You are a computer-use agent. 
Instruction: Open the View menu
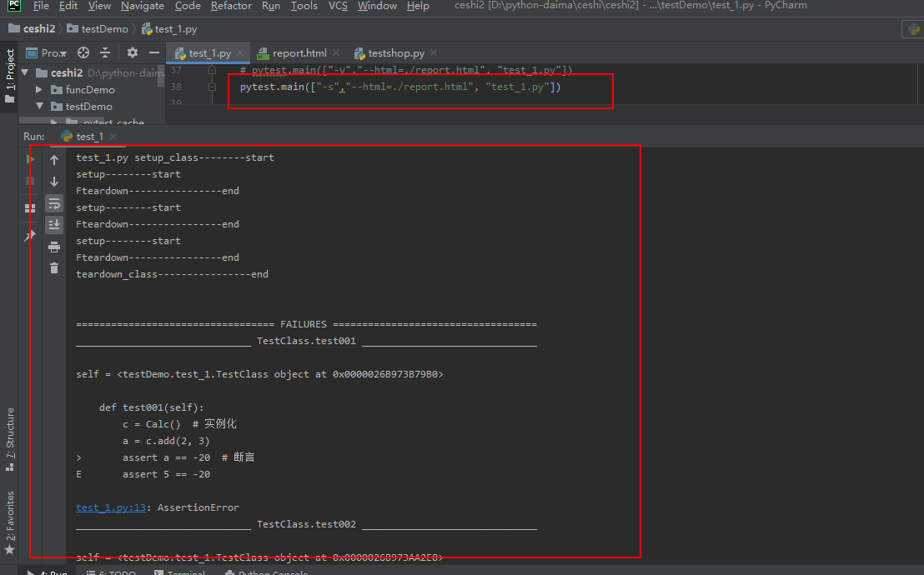coord(99,5)
